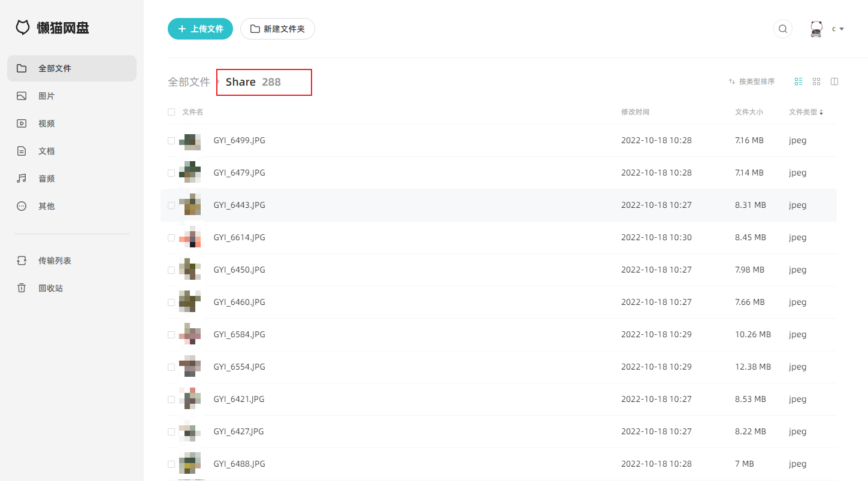This screenshot has height=481, width=868.
Task: Expand the user account dropdown arrow
Action: tap(842, 29)
